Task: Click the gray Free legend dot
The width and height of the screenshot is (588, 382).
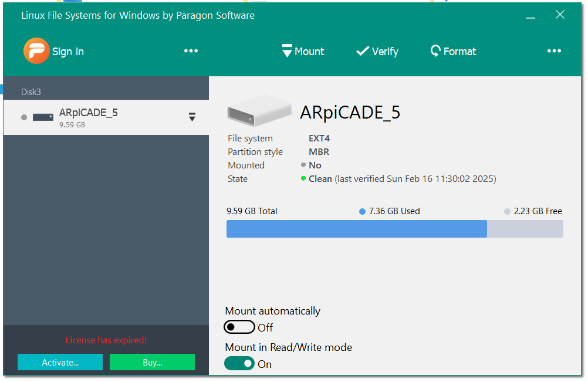Action: click(x=508, y=211)
